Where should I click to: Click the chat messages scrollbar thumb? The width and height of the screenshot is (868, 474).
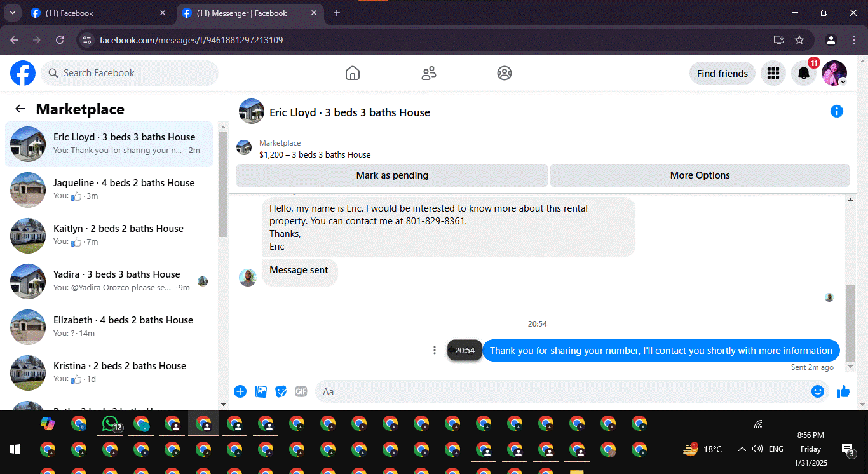pos(851,323)
